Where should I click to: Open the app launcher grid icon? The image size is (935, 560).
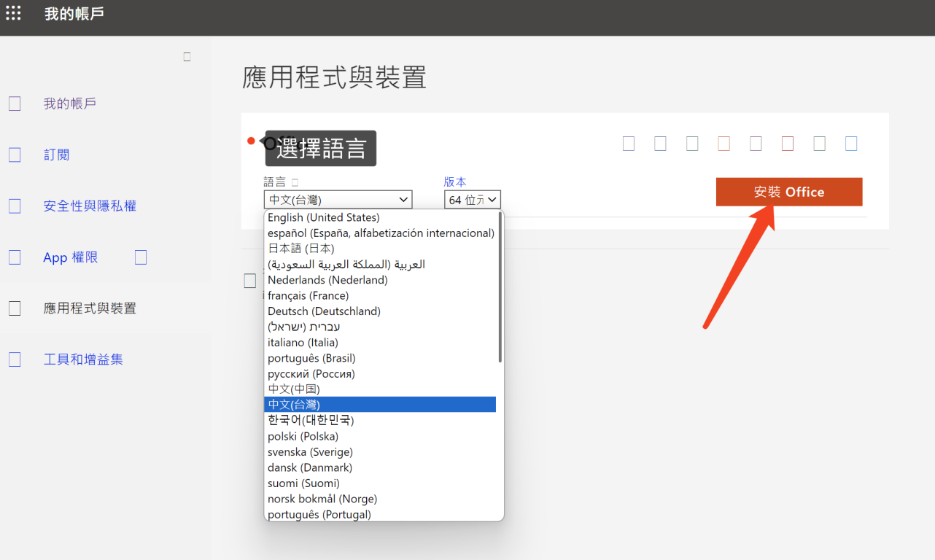(x=13, y=13)
